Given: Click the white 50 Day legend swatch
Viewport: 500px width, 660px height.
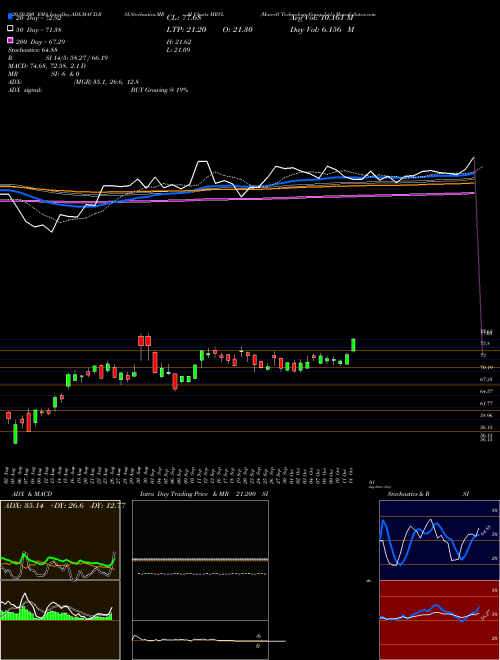Looking at the screenshot, I should pos(10,29).
